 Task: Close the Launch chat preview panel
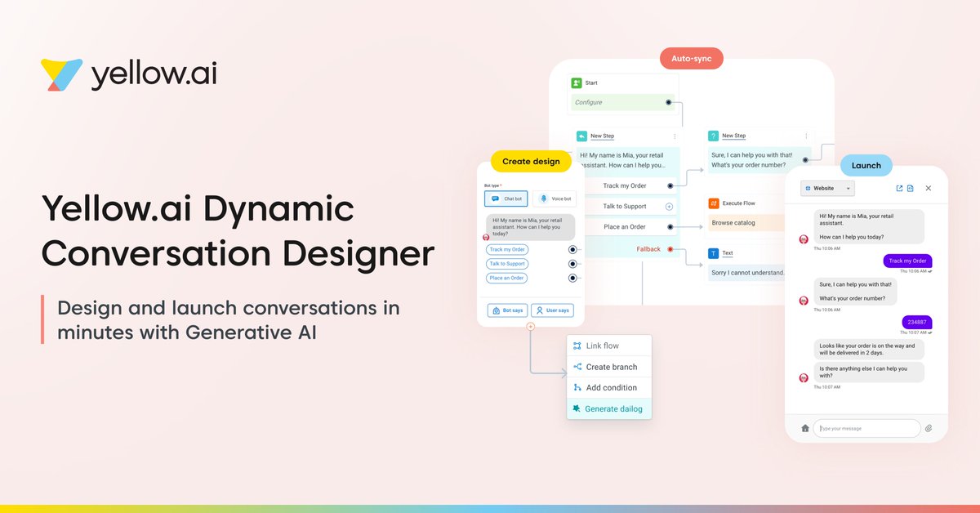point(929,188)
